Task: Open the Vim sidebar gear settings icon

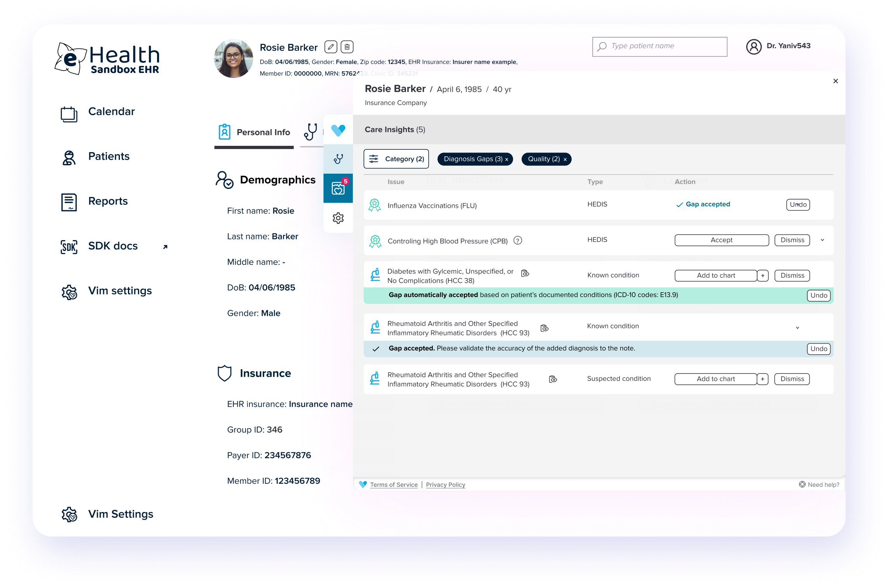Action: click(x=338, y=218)
